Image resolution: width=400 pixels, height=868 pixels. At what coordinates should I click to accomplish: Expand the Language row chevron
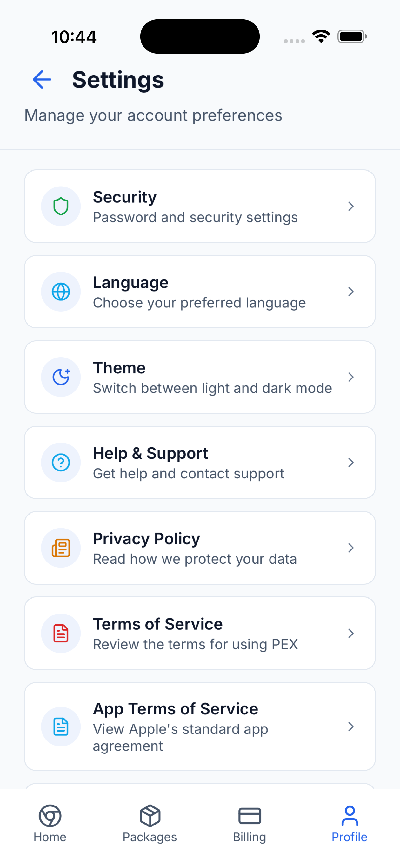(x=351, y=292)
